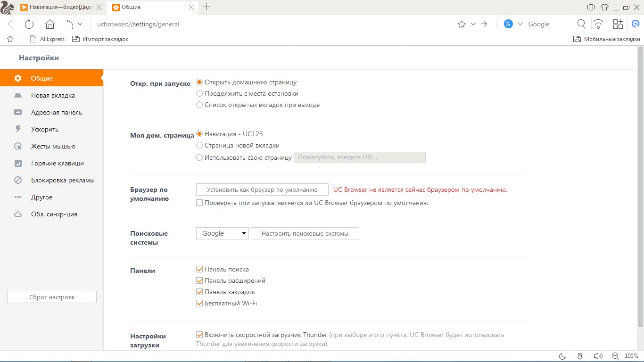
Task: Select Продолжить с места остановки option
Action: tap(199, 93)
